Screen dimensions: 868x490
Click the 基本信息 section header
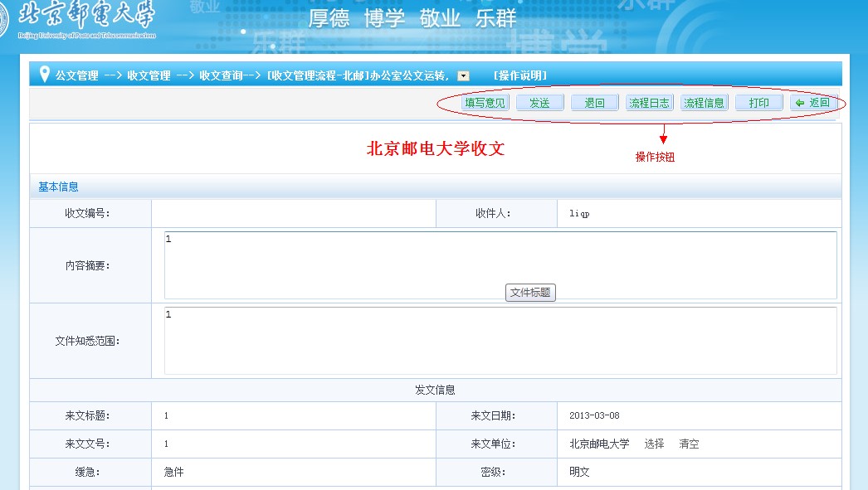click(58, 187)
